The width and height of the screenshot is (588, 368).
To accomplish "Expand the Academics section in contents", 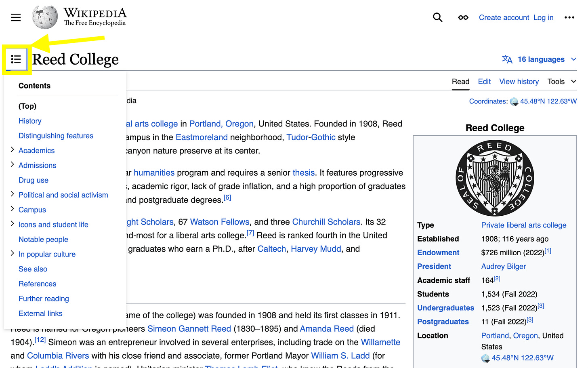I will (12, 150).
